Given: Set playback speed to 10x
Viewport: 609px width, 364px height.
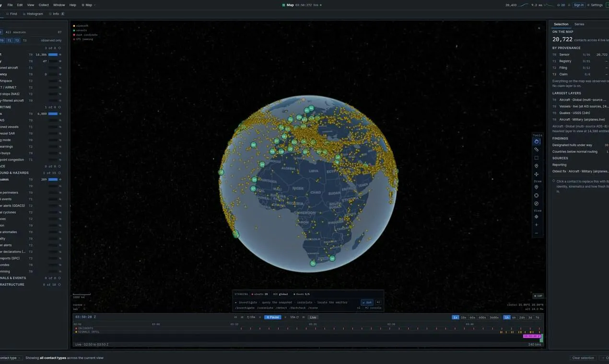Looking at the screenshot, I should pos(464,317).
